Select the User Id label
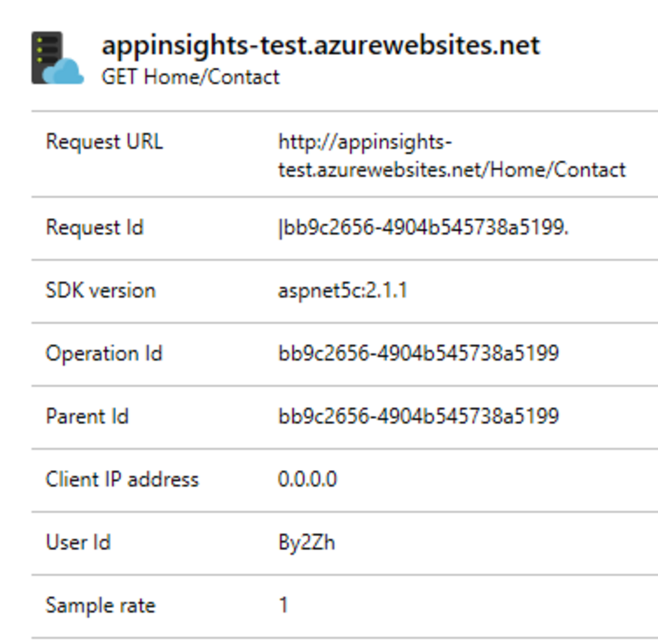Screen dimensions: 658x644 78,542
